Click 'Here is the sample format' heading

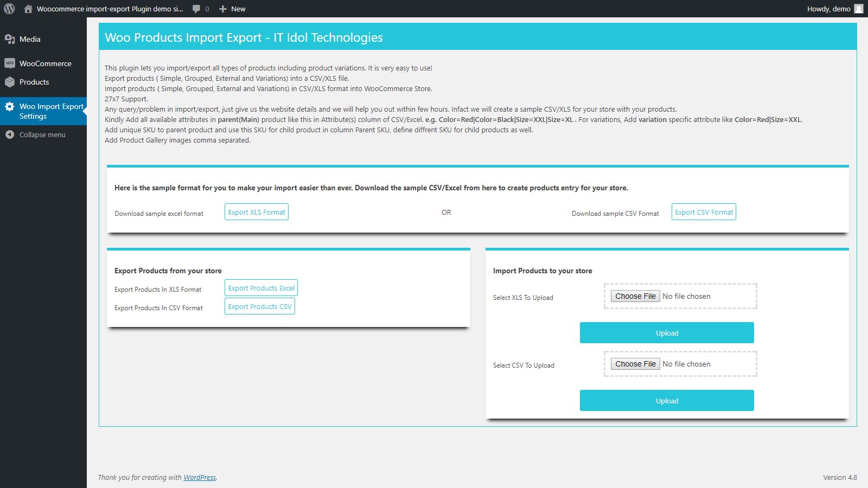(371, 188)
